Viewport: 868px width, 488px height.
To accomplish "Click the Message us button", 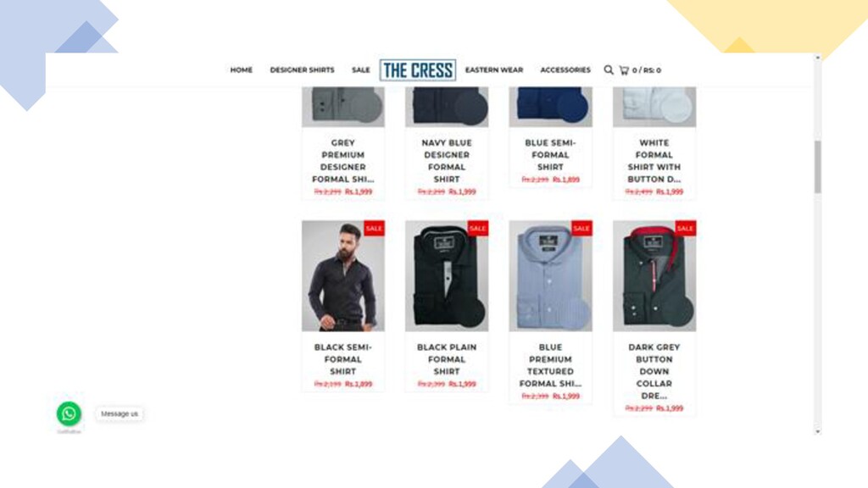I will point(120,413).
